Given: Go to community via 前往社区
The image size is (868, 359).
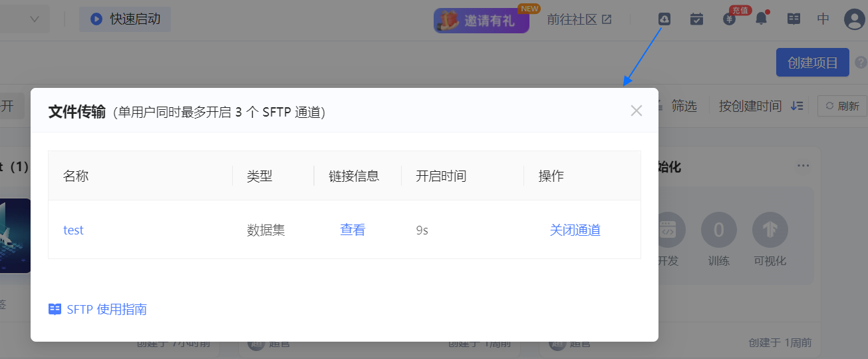Looking at the screenshot, I should pyautogui.click(x=579, y=19).
